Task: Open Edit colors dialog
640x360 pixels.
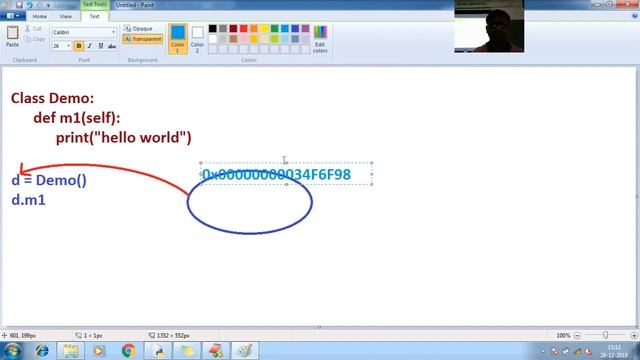Action: coord(320,39)
